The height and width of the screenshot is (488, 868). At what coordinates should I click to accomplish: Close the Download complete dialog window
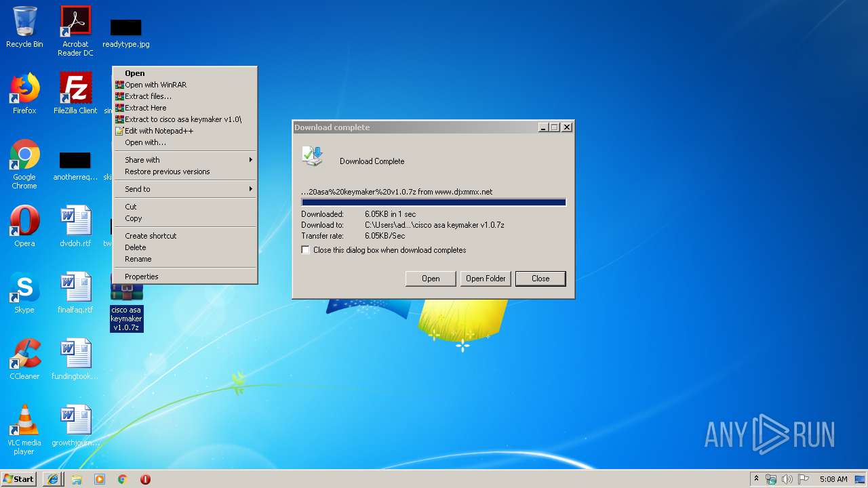tap(567, 127)
